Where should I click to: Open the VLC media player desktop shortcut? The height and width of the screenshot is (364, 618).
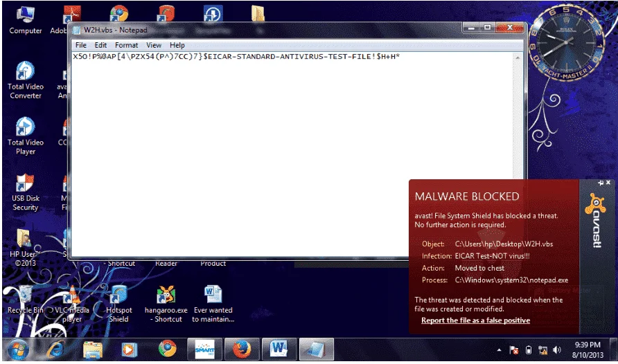click(x=72, y=304)
